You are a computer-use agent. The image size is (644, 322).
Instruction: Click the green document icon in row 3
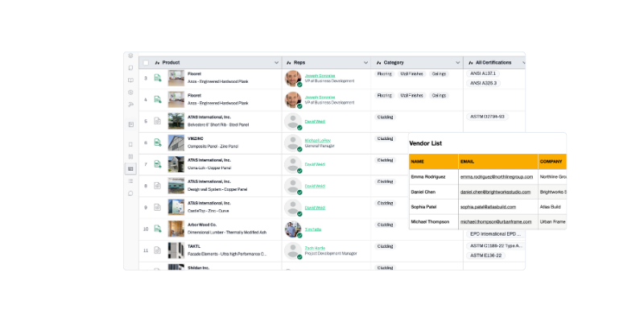(x=157, y=77)
